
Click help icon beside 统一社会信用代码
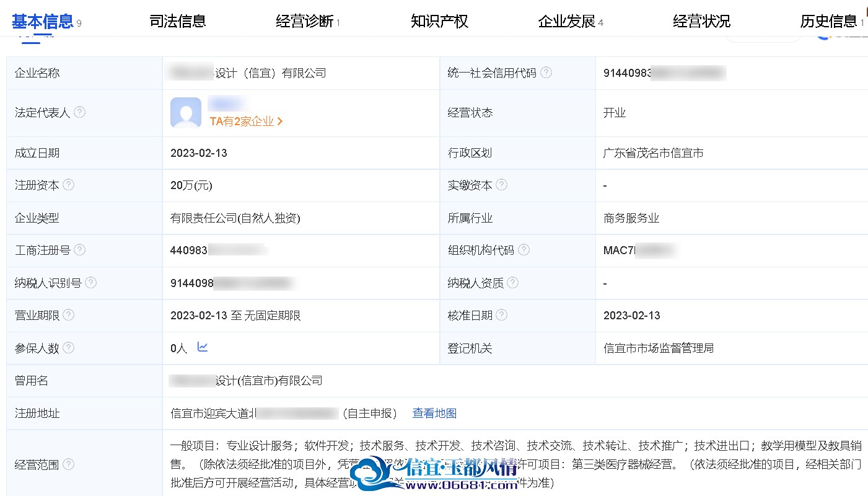point(546,73)
